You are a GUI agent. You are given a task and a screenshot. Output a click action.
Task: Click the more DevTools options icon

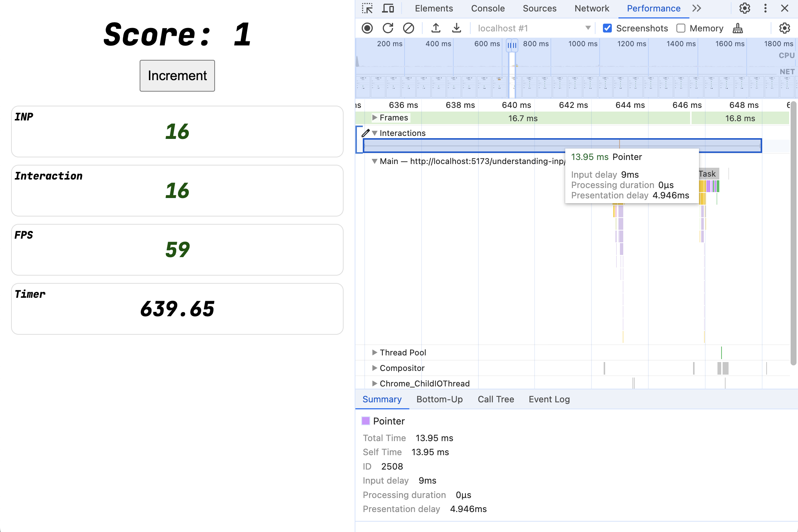tap(766, 8)
